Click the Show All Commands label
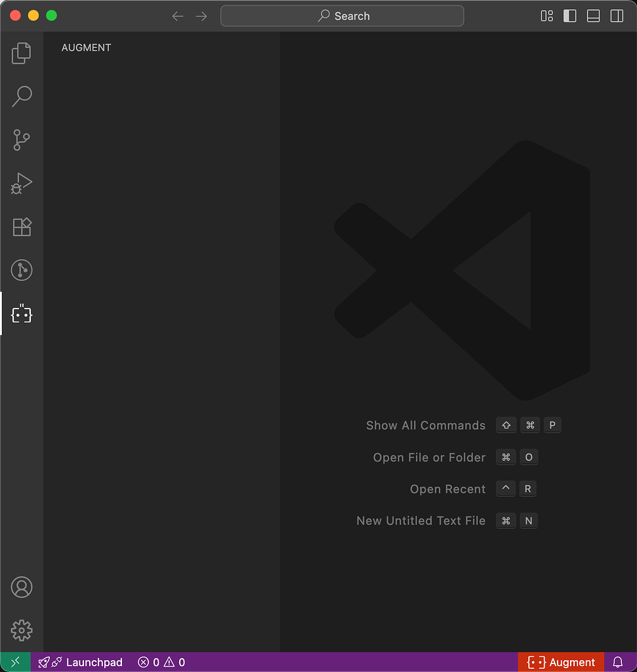Image resolution: width=637 pixels, height=672 pixels. (426, 425)
